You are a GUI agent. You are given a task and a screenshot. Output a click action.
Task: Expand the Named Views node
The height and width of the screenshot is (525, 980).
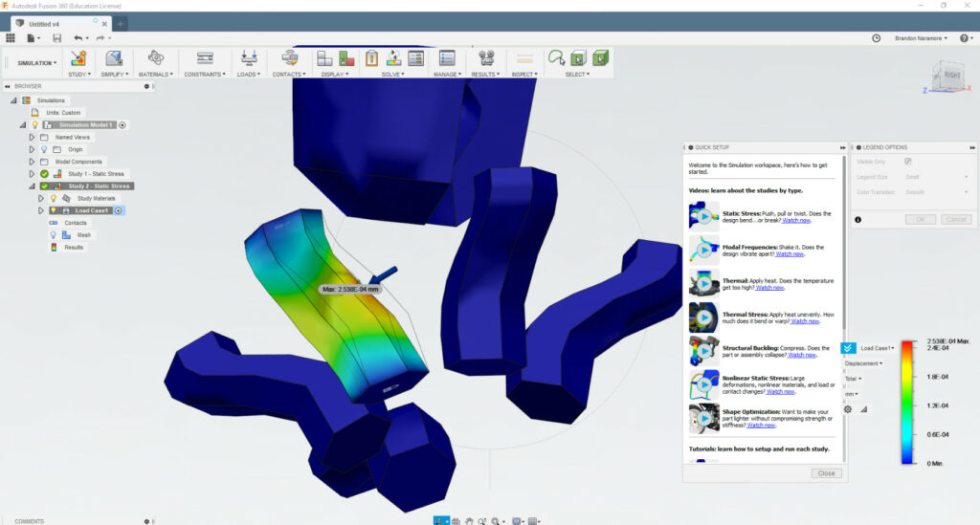32,137
